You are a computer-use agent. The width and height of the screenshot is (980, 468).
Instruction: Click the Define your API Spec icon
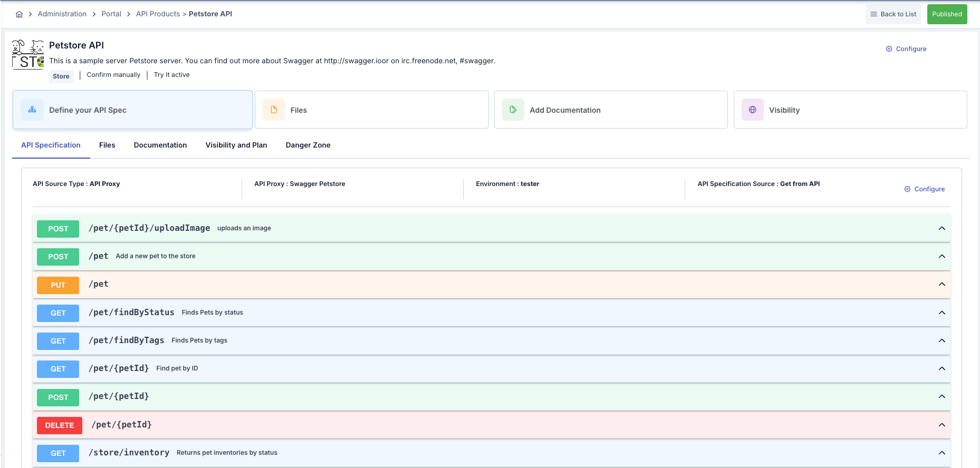click(32, 110)
